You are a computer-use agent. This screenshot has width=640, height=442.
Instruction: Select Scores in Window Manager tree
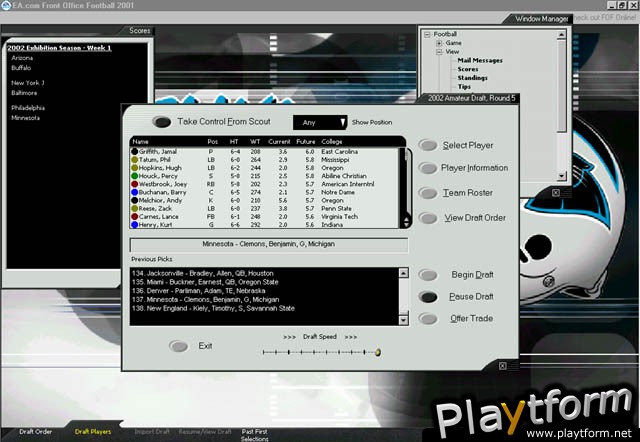coord(468,69)
